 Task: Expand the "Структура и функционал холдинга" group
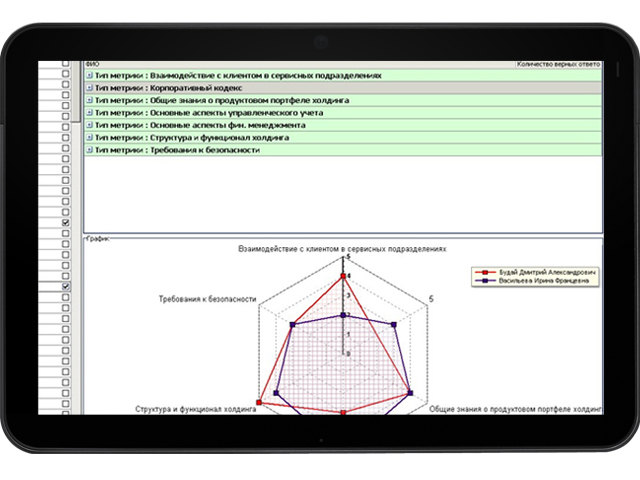[x=90, y=138]
